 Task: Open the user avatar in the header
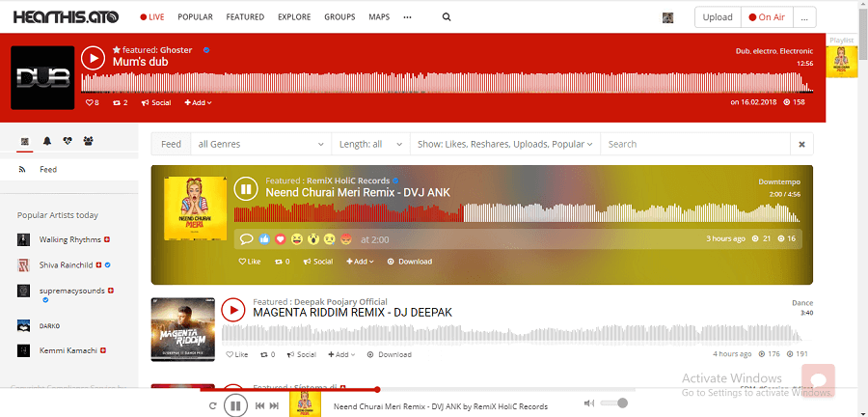667,17
